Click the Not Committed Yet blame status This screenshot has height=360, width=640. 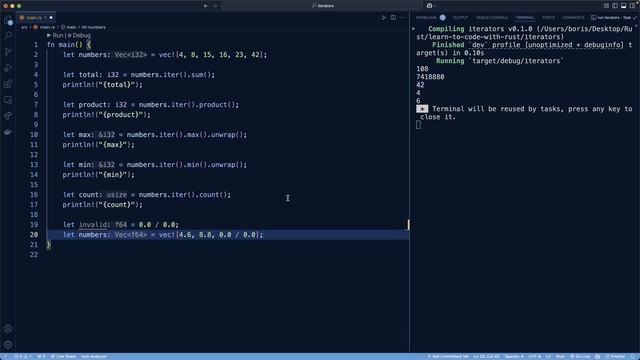point(448,356)
